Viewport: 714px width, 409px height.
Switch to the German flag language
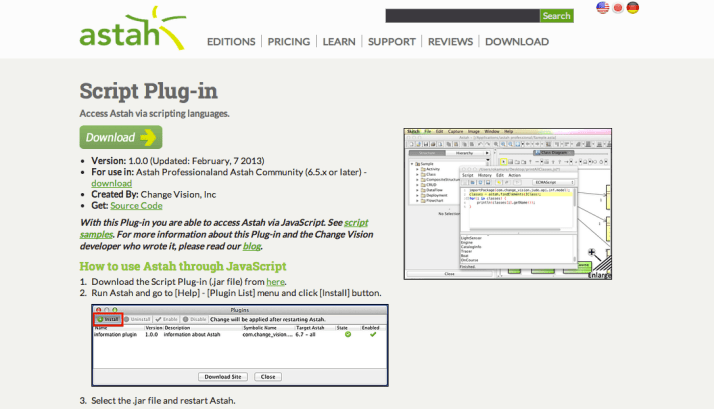(632, 8)
